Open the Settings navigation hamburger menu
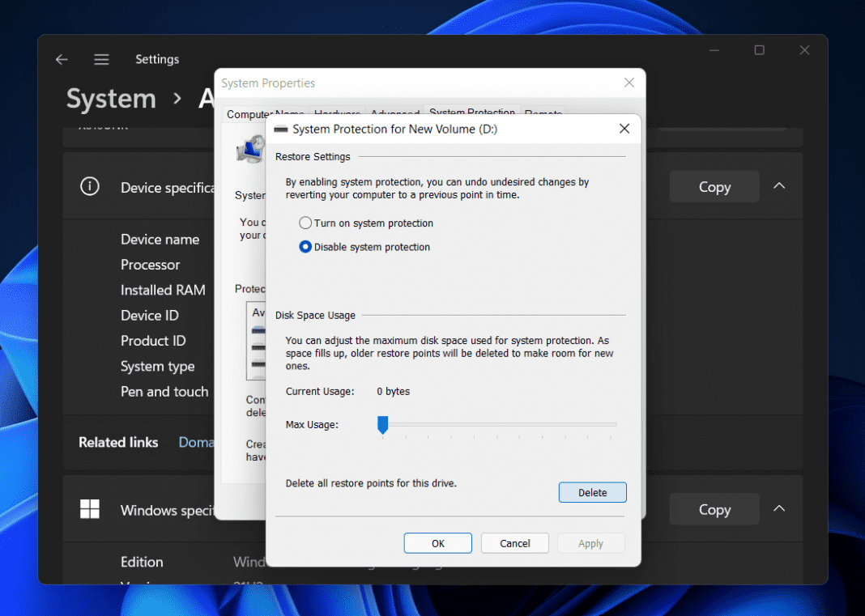 click(101, 59)
